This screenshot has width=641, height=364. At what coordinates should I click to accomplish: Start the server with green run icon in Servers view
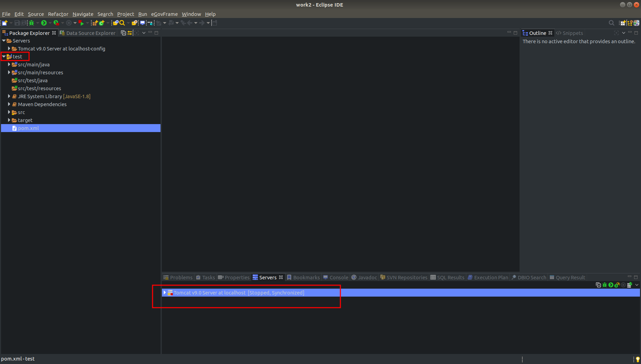[611, 285]
